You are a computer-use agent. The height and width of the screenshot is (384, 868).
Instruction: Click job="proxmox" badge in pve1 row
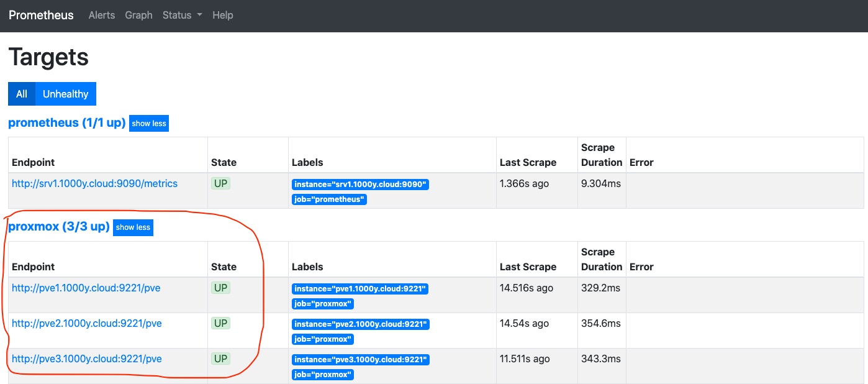[x=323, y=304]
